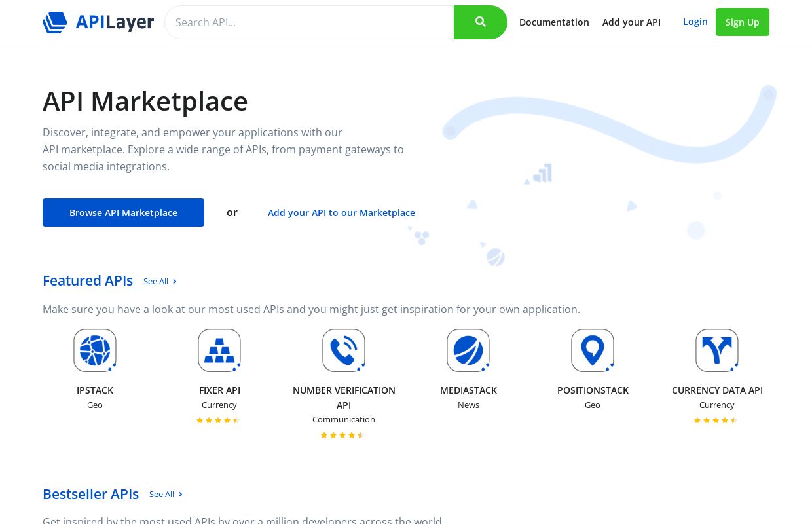Click the CURRENCY DATA API title
This screenshot has width=812, height=524.
717,390
